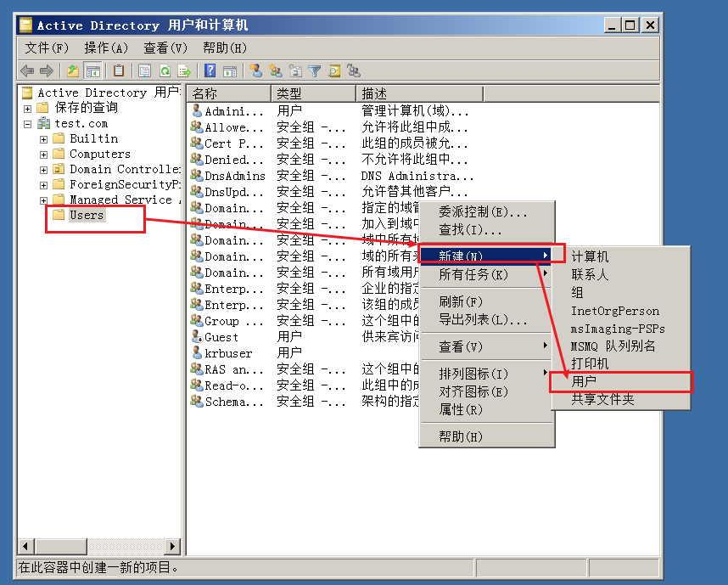Open Help via blue question mark icon

pyautogui.click(x=210, y=71)
